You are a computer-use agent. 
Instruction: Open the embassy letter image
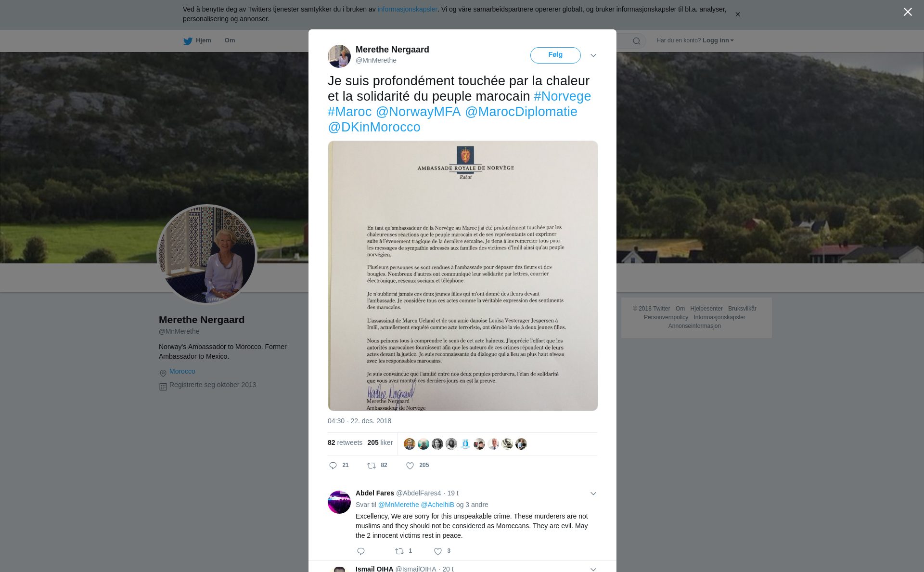tap(463, 276)
